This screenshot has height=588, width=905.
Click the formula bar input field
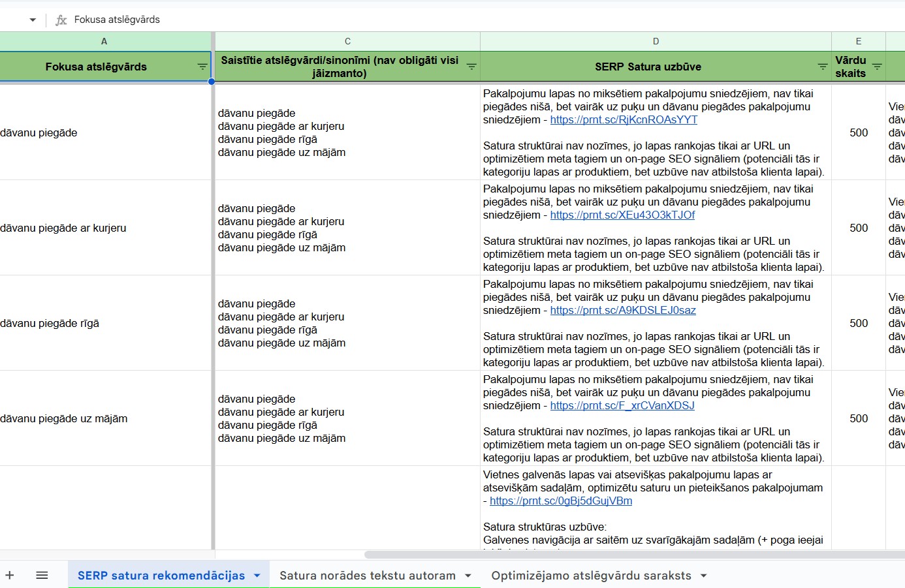pyautogui.click(x=457, y=20)
